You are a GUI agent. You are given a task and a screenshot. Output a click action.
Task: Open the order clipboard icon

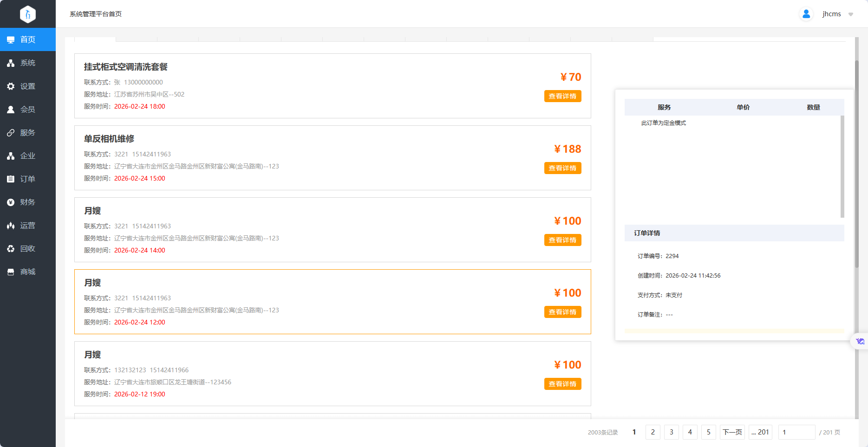tap(11, 179)
